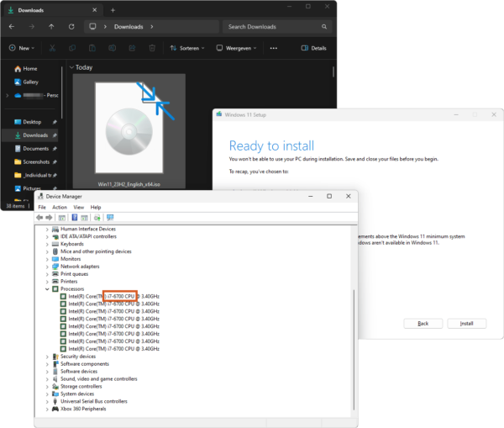
Task: Toggle the Details pane in Explorer
Action: [x=313, y=48]
